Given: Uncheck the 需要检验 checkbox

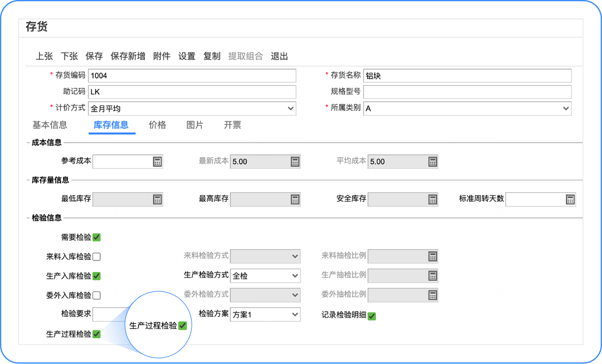Looking at the screenshot, I should coord(96,237).
